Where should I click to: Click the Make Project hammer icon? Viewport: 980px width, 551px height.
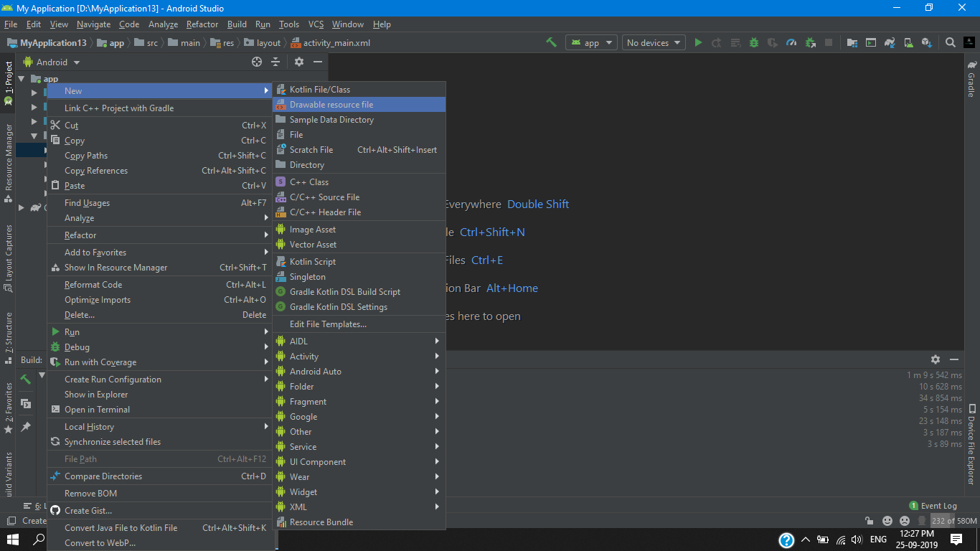pyautogui.click(x=551, y=42)
